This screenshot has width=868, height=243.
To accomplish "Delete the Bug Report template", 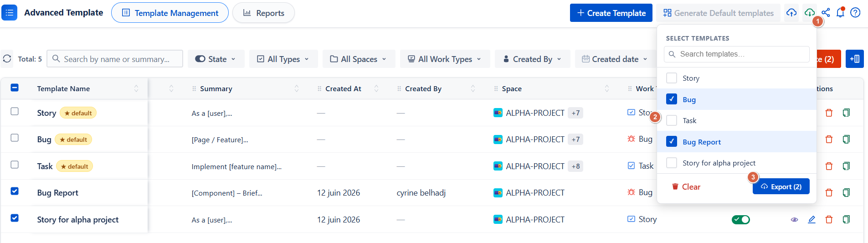I will pyautogui.click(x=829, y=192).
